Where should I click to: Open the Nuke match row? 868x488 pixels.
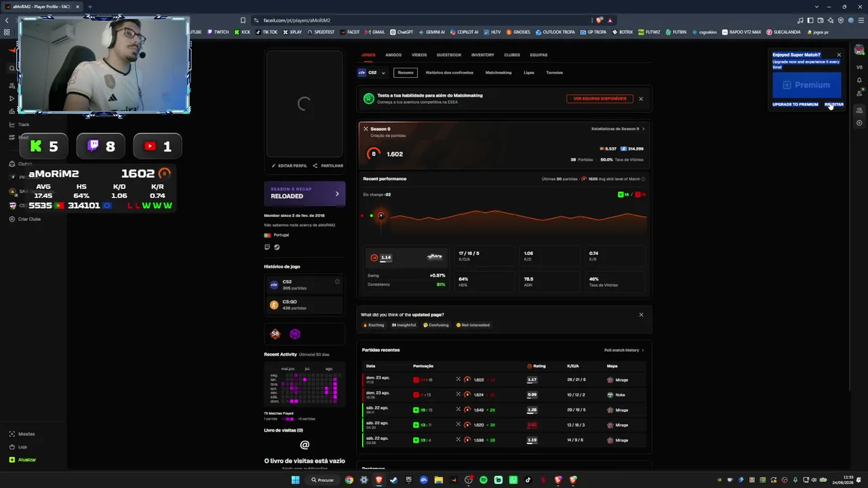[x=505, y=394]
